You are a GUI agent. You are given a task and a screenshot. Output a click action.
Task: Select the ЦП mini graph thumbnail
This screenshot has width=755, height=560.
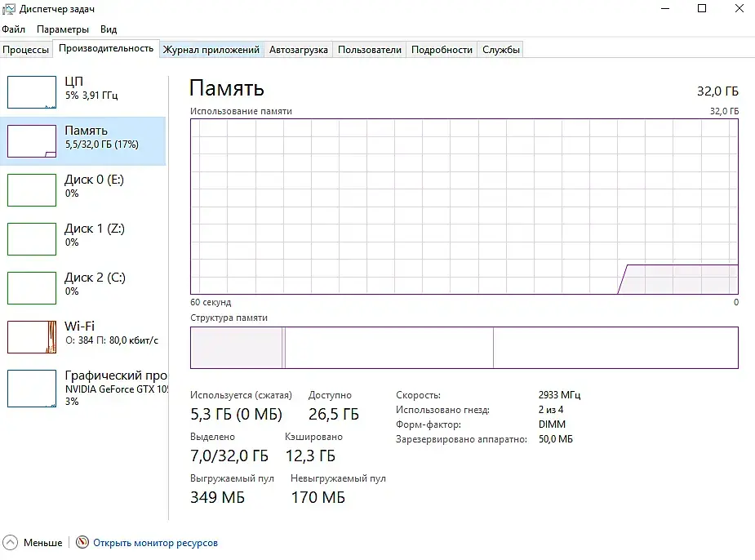click(32, 92)
